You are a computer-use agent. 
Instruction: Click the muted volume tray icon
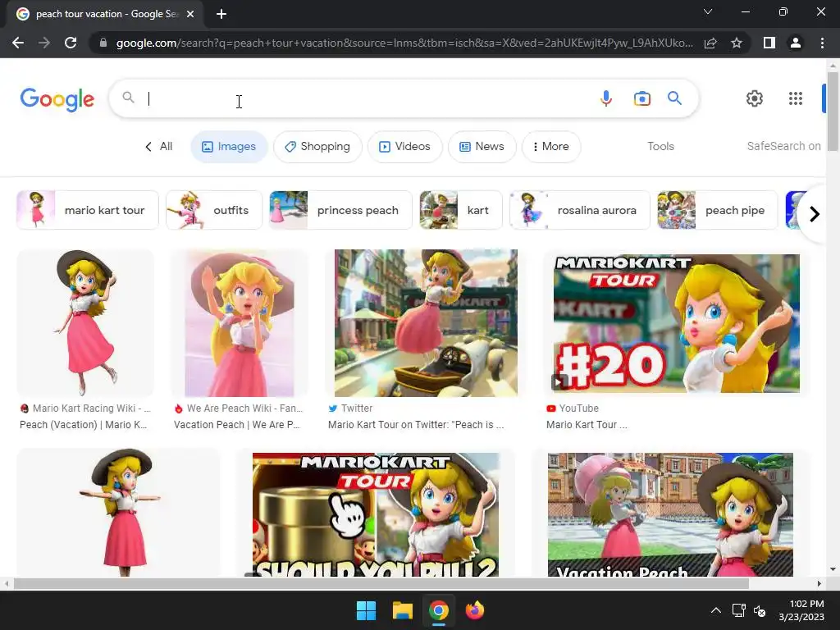click(x=760, y=610)
